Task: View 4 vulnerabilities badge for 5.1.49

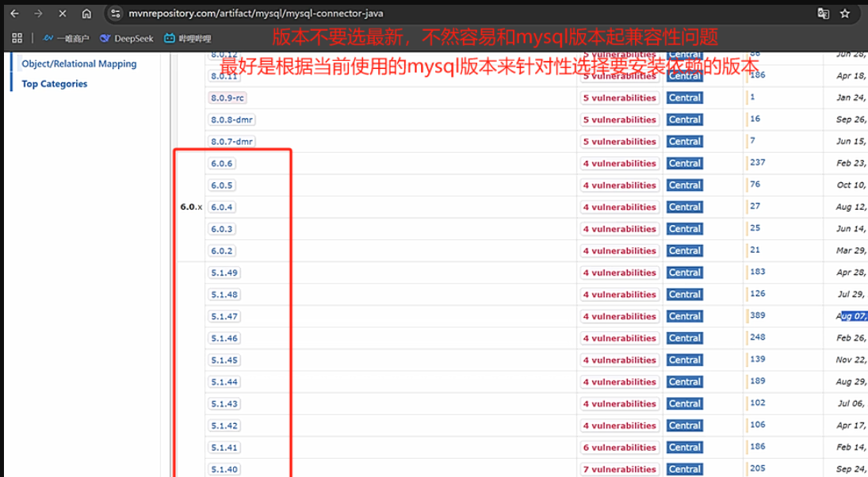Action: point(619,273)
